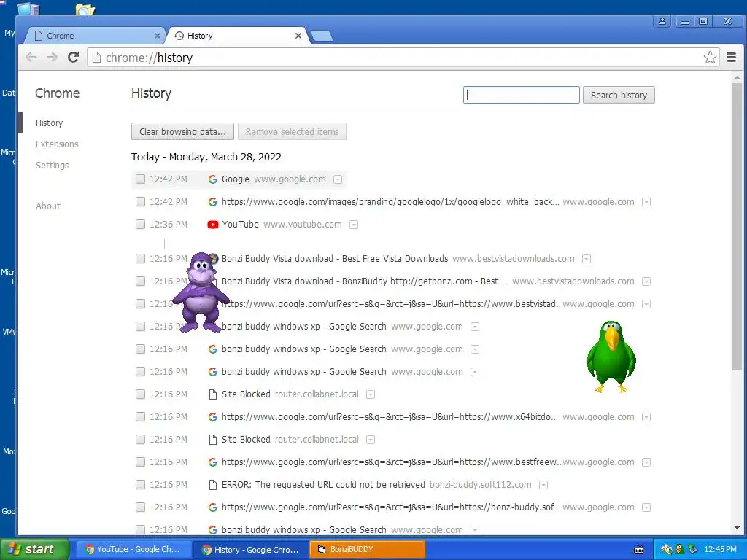The image size is (747, 560).
Task: Check the box for 12:42 PM Google entry
Action: [140, 179]
